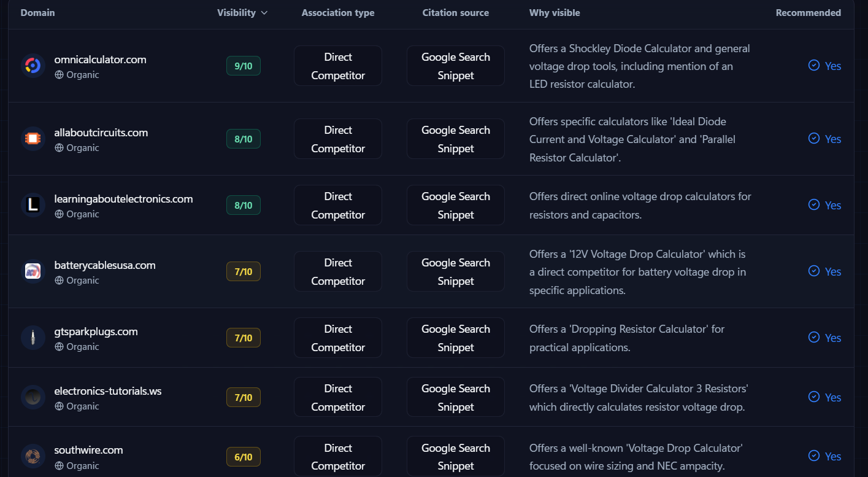Click Google Search Snippet tag for omnicalculator.com
The image size is (868, 477).
point(456,66)
